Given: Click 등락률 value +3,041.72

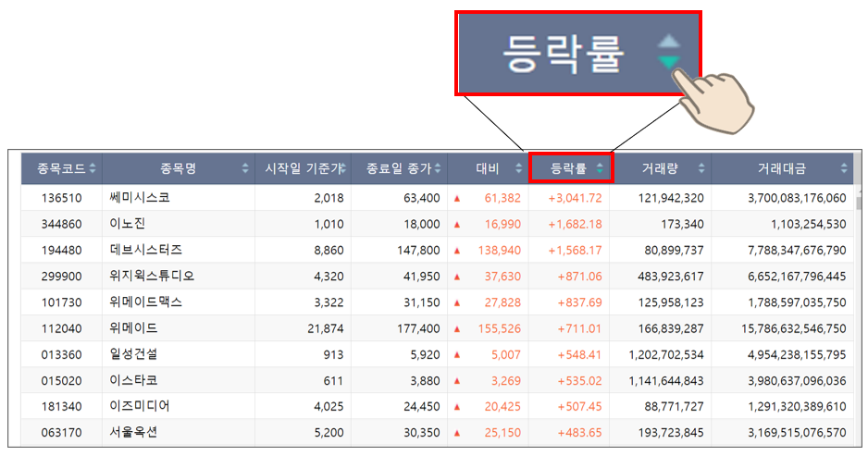Looking at the screenshot, I should tap(575, 198).
